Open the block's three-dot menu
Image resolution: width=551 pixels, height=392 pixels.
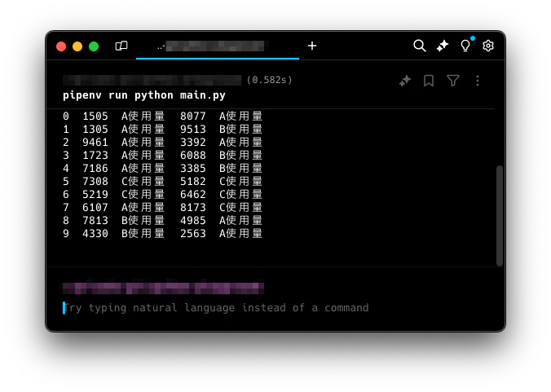coord(477,81)
